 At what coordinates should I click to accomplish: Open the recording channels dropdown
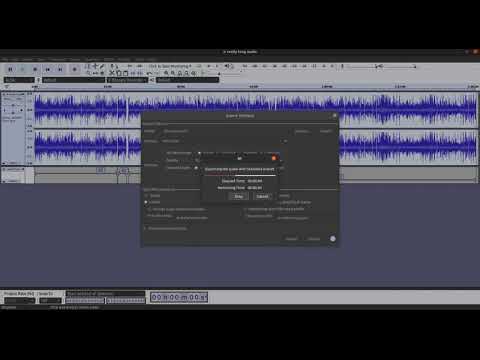(127, 80)
